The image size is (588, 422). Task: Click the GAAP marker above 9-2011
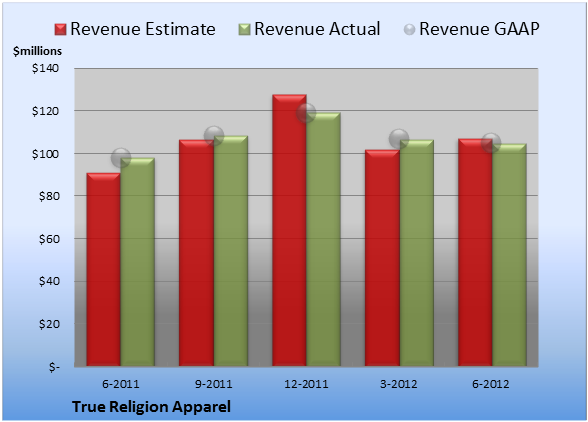(x=214, y=136)
